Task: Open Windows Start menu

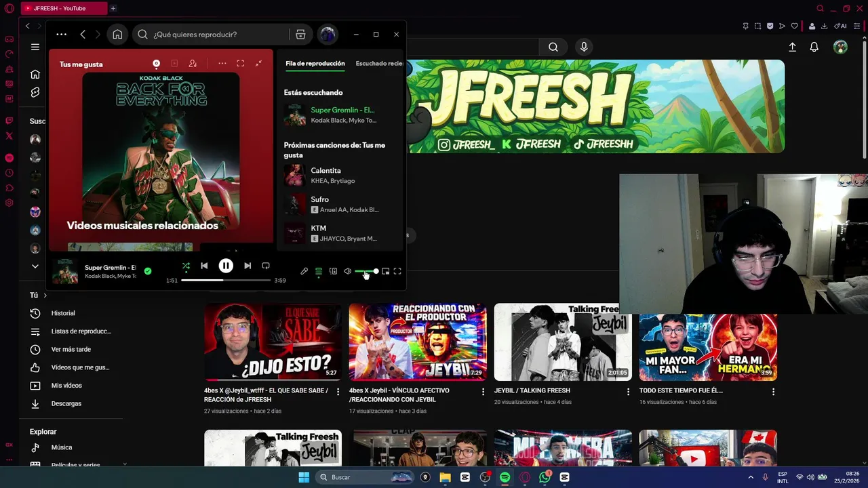Action: 304,477
